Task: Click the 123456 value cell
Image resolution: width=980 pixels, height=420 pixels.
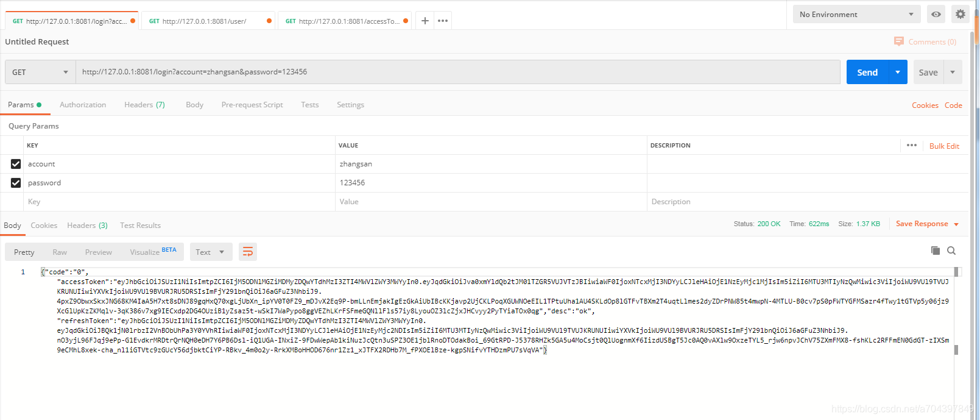Action: (x=491, y=183)
